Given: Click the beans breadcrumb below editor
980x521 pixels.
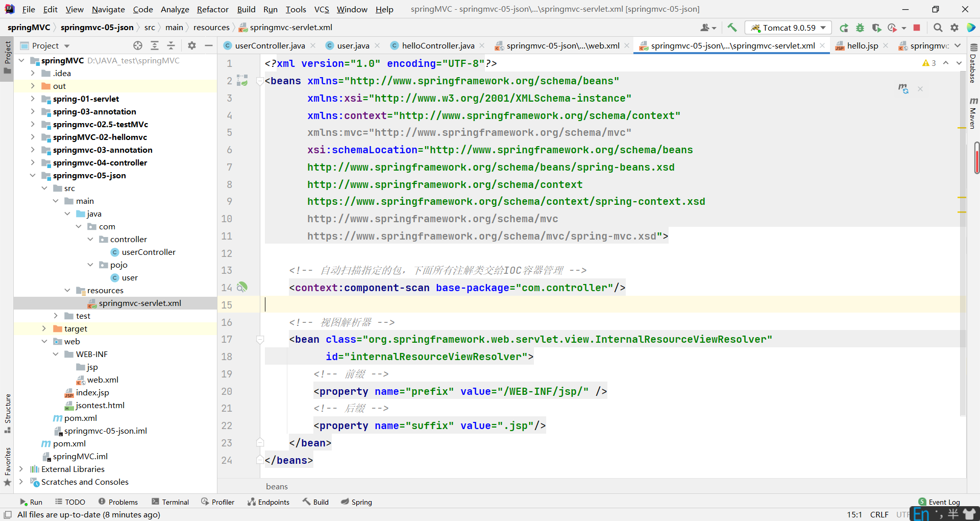Looking at the screenshot, I should [277, 486].
